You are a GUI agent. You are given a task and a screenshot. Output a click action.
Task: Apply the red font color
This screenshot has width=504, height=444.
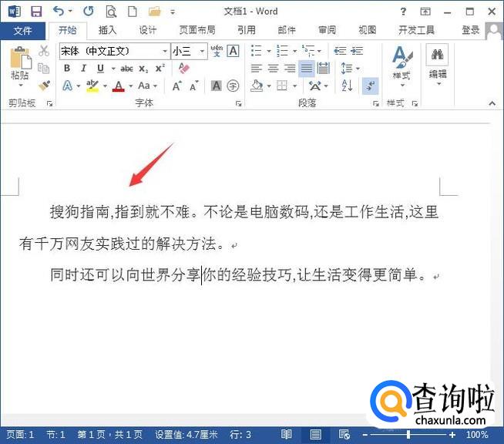pos(119,86)
